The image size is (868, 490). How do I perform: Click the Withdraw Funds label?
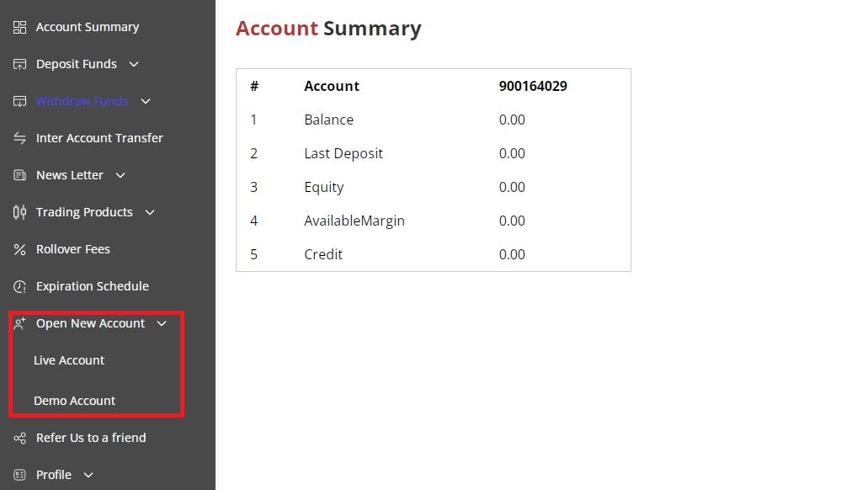pos(82,101)
